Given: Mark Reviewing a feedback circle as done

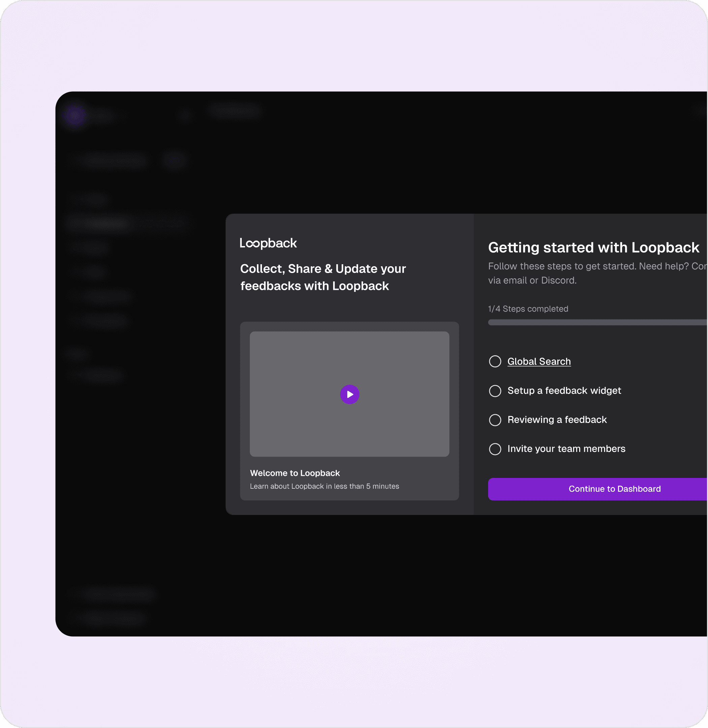Looking at the screenshot, I should point(495,420).
